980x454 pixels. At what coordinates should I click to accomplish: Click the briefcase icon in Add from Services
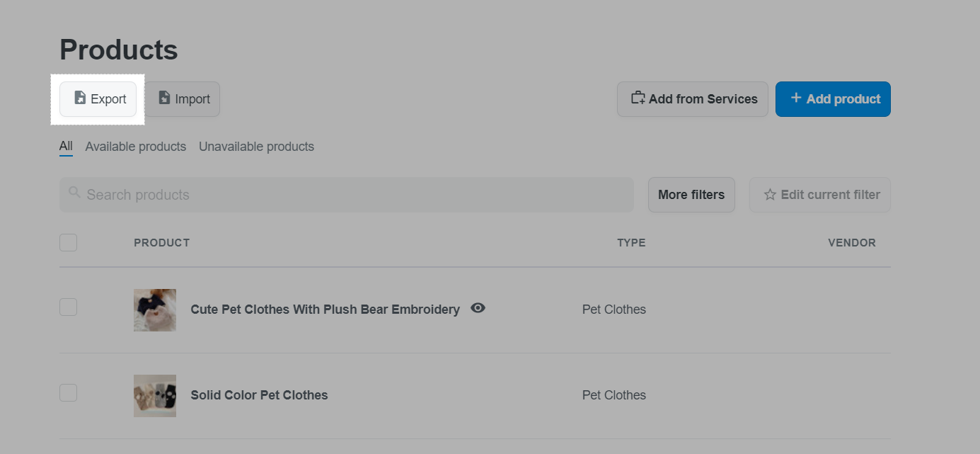point(638,98)
